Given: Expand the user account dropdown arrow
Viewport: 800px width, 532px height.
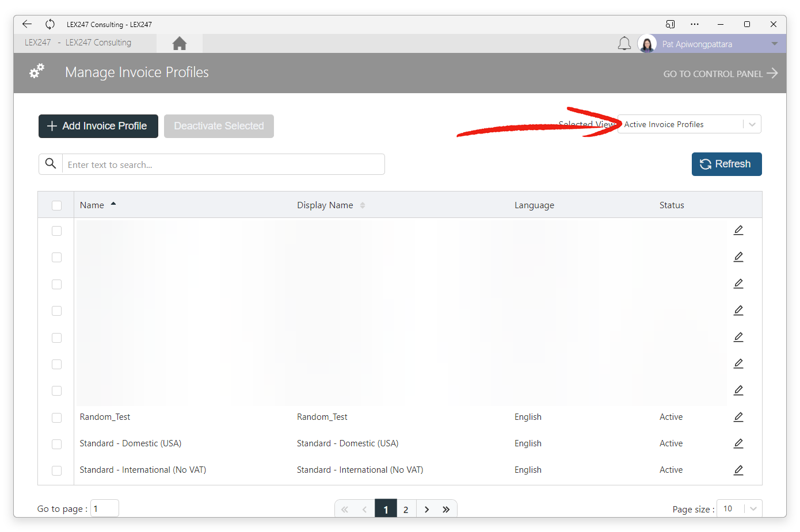Looking at the screenshot, I should (774, 43).
